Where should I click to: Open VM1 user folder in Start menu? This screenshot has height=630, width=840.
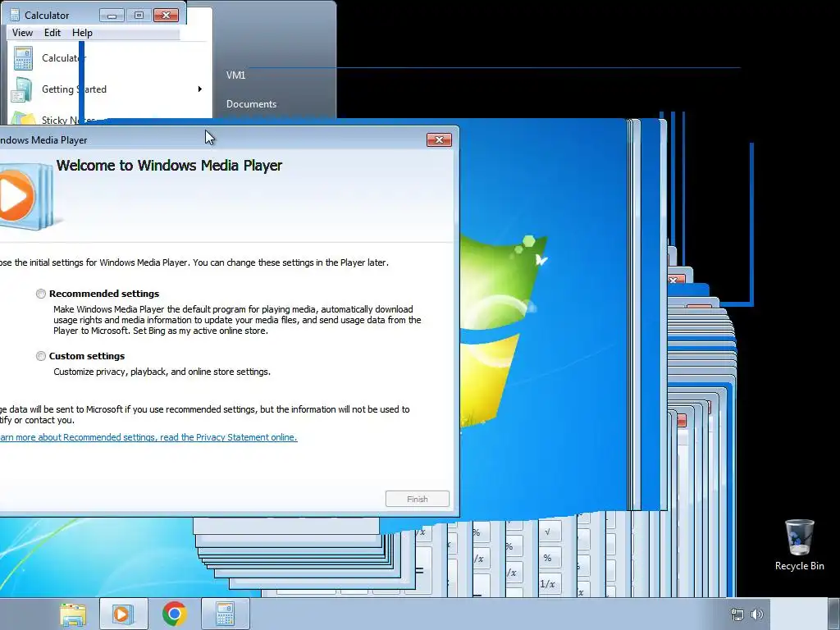click(x=235, y=75)
